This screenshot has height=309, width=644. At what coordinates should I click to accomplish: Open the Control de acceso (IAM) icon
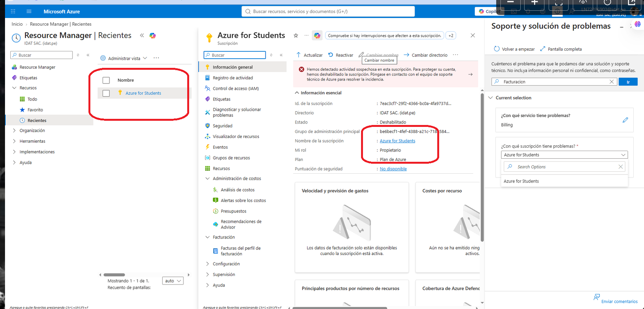[208, 89]
